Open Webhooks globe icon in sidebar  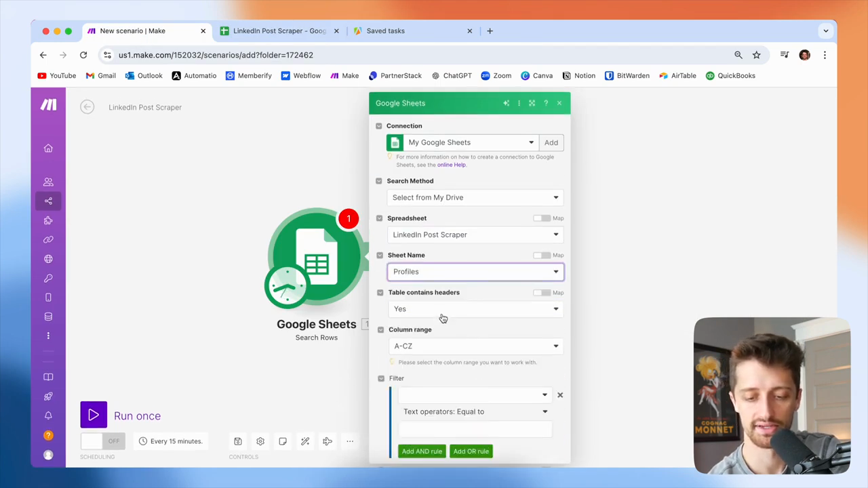[x=48, y=259]
